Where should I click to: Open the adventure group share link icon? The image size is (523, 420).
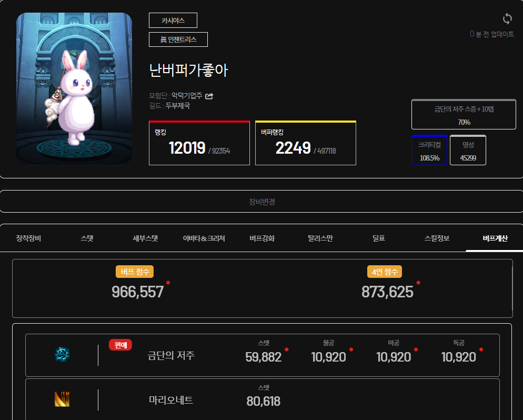point(209,96)
